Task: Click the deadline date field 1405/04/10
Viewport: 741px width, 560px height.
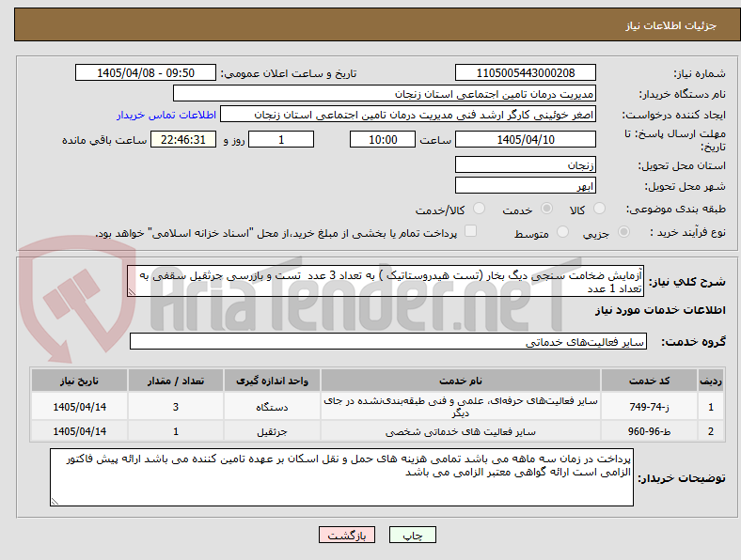Action: (526, 139)
